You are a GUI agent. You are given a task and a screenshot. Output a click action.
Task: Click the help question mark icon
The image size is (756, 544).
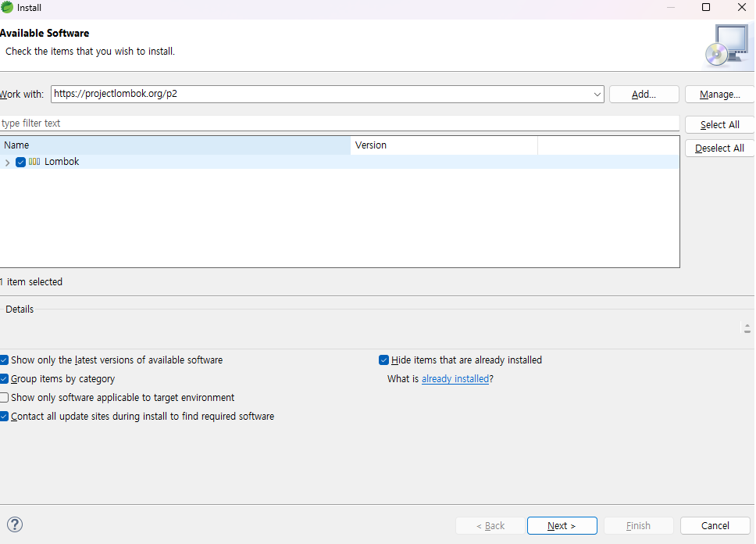tap(15, 524)
